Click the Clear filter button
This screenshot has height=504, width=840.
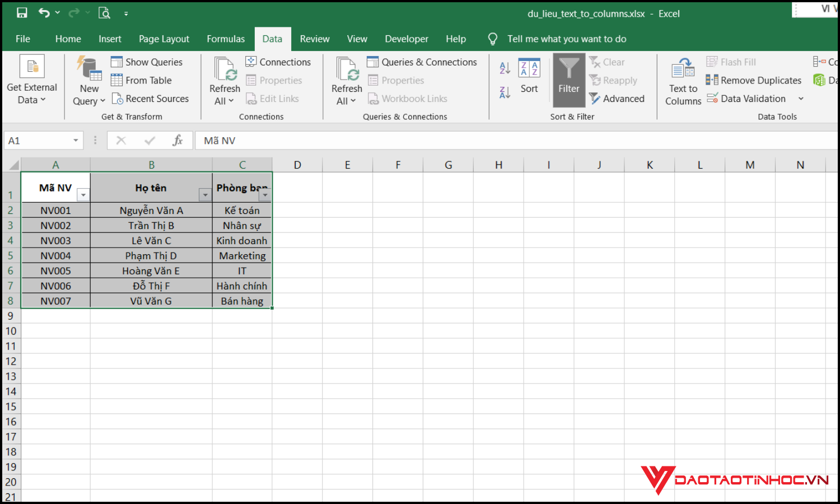pyautogui.click(x=606, y=62)
